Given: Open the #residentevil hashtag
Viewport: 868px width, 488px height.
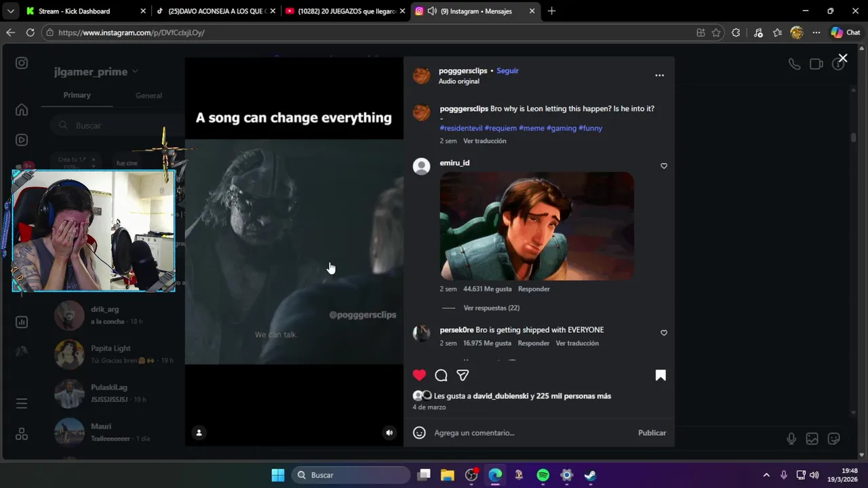Looking at the screenshot, I should click(461, 127).
